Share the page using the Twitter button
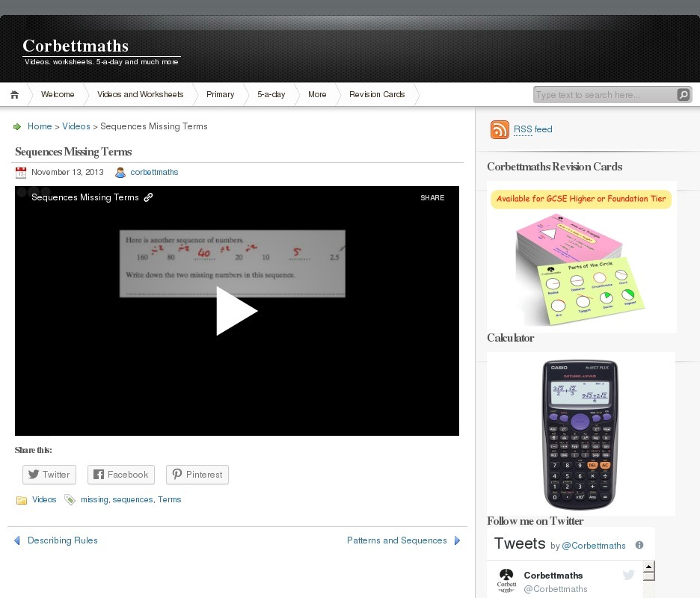This screenshot has height=598, width=700. (49, 474)
